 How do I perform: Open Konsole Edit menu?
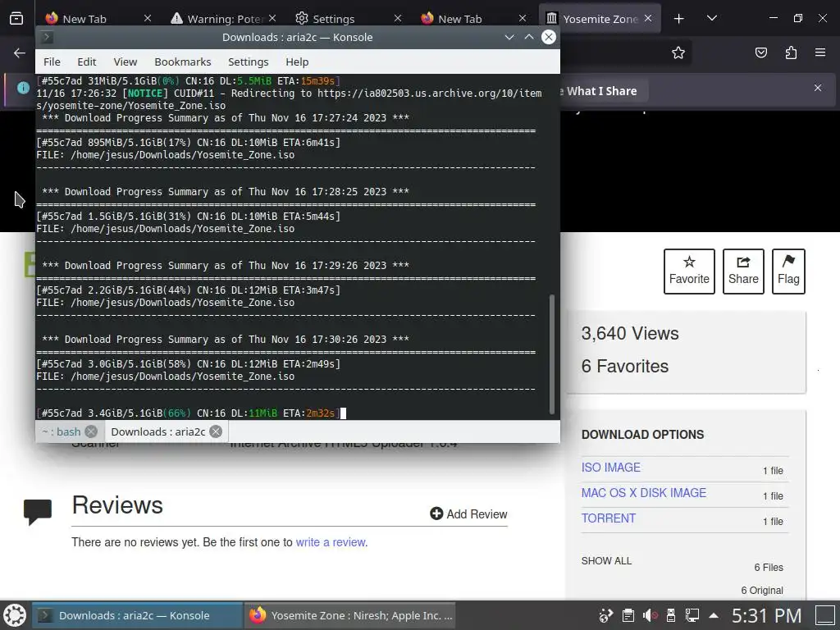coord(87,62)
